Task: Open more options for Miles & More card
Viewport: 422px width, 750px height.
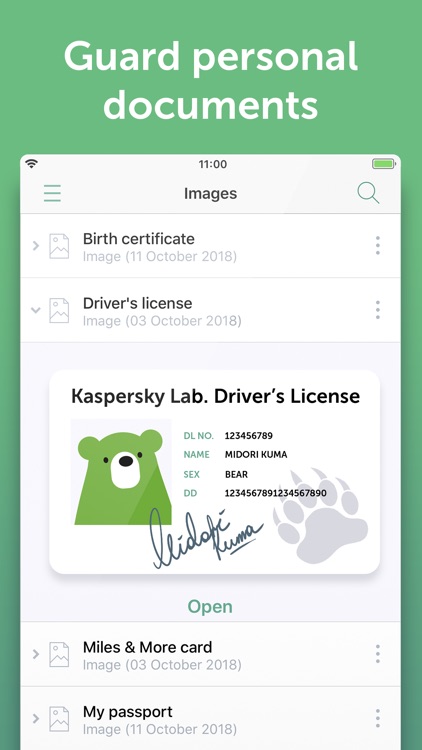Action: pos(378,654)
